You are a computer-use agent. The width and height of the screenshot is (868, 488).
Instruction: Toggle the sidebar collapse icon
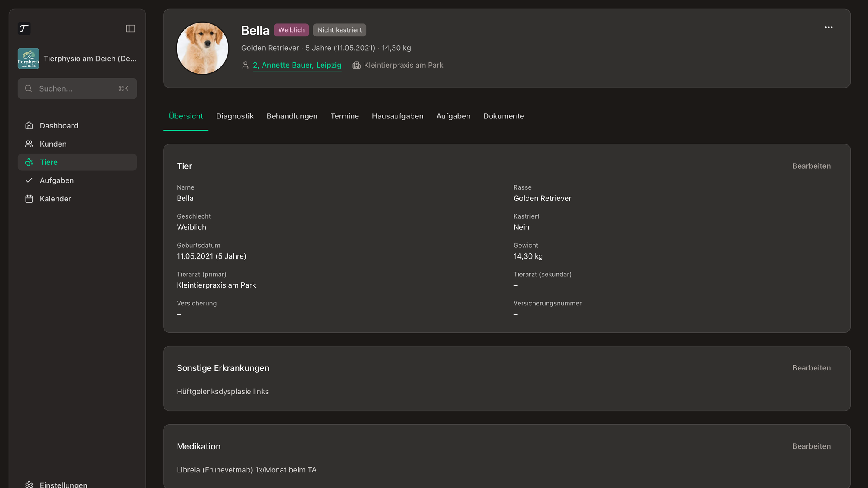[x=130, y=29]
